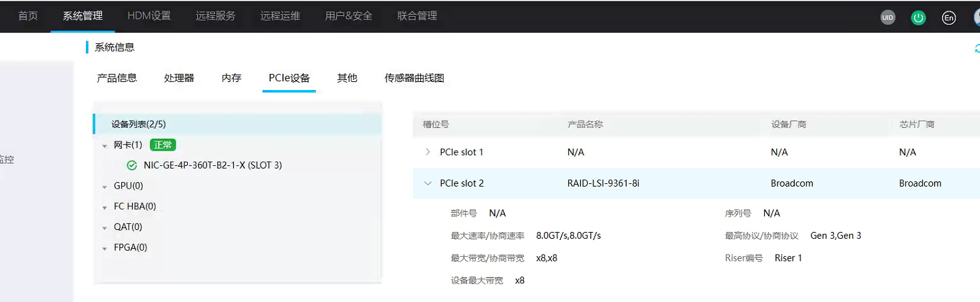Click the refresh icon beside 系统信息
This screenshot has height=302, width=980.
coord(977,48)
